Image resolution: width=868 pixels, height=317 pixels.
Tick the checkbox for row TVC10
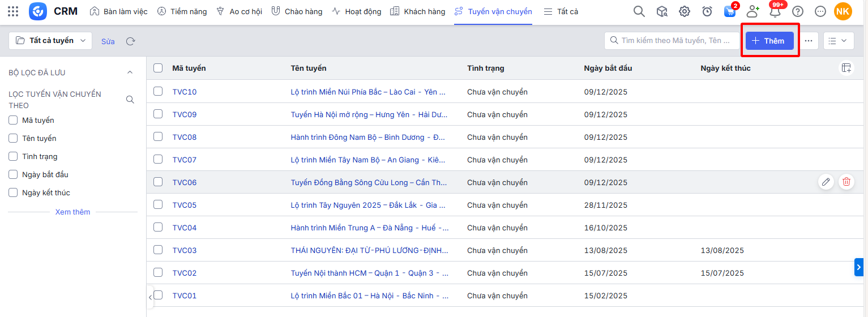158,91
